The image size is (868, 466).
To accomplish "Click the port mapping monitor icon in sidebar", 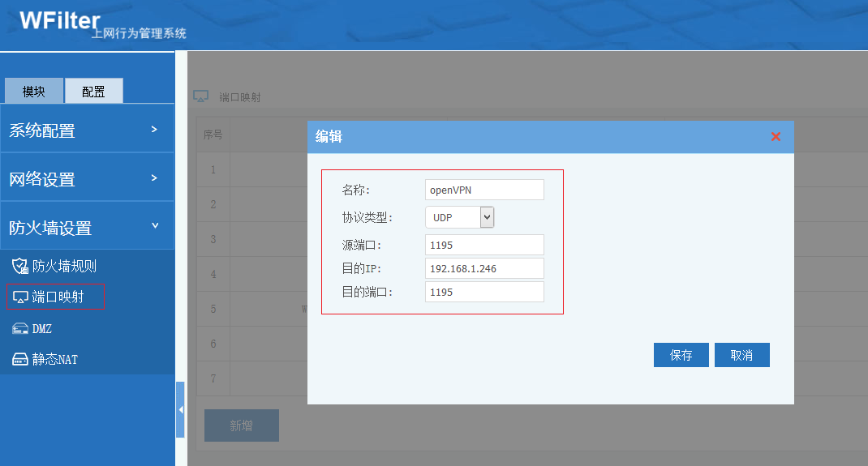I will (21, 297).
